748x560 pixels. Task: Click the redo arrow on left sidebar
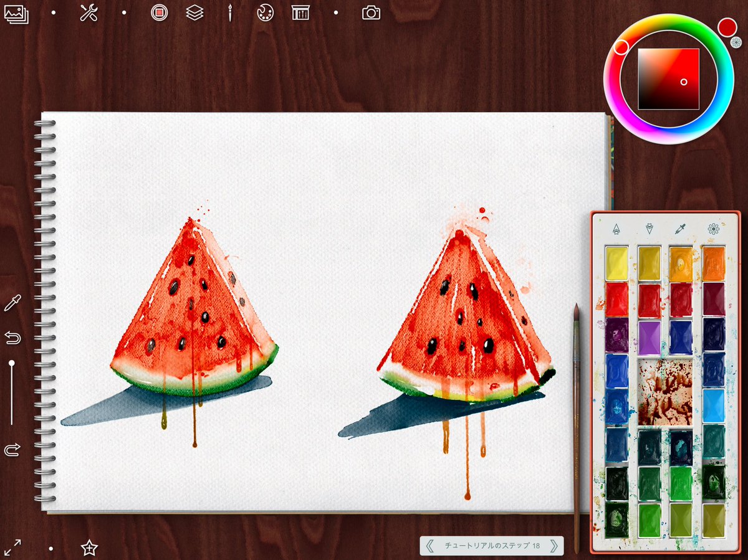(12, 449)
